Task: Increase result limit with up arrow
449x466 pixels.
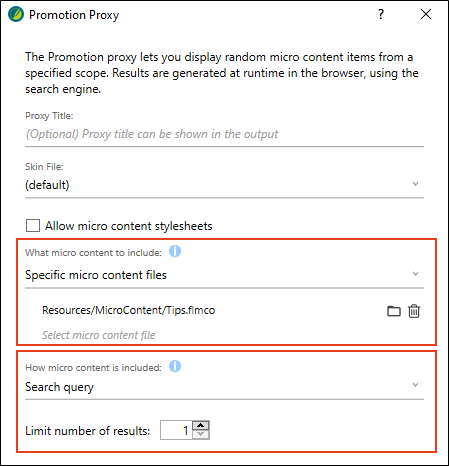Action: coord(201,425)
